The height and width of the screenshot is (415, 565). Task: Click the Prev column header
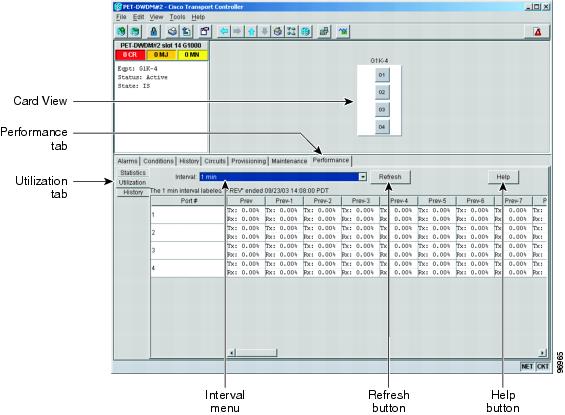click(x=245, y=201)
